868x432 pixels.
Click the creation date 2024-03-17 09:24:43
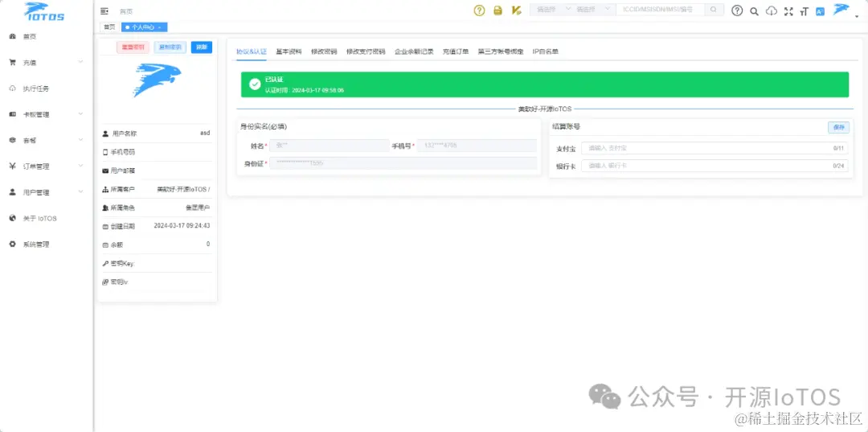click(182, 226)
